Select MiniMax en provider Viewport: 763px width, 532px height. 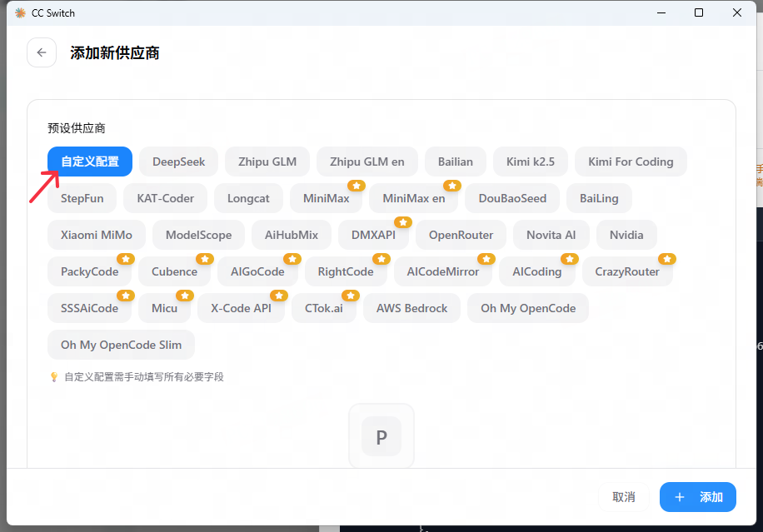[414, 198]
